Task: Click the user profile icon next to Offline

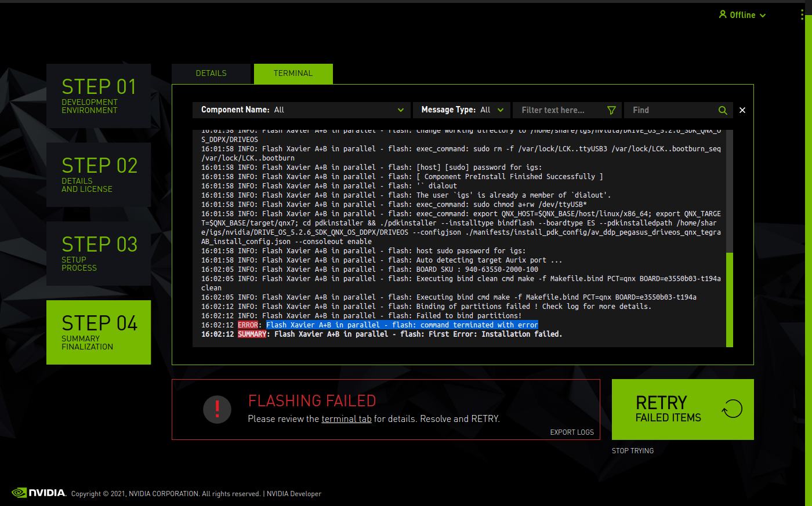Action: pyautogui.click(x=722, y=14)
